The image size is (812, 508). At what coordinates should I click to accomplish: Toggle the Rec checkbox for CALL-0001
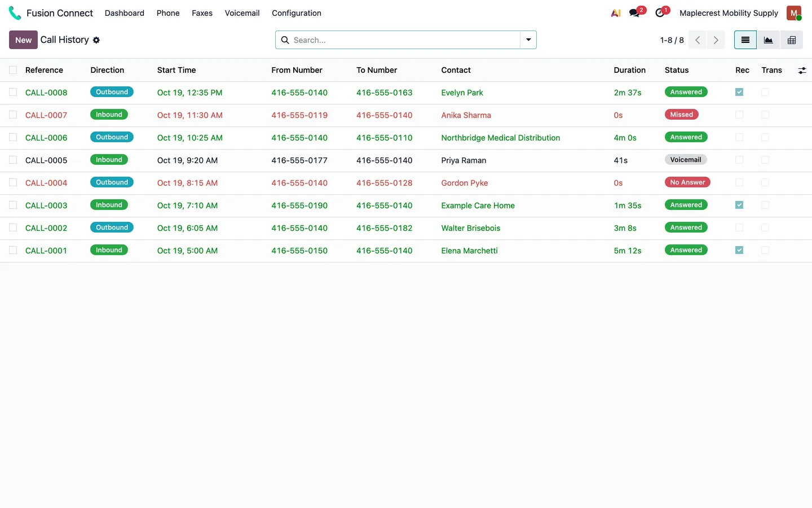(739, 250)
